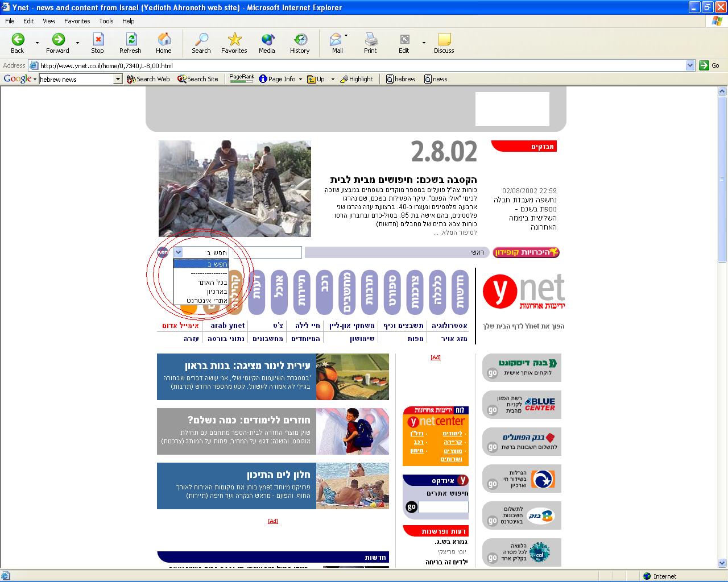Image resolution: width=728 pixels, height=582 pixels.
Task: Show browsing History
Action: coord(300,43)
